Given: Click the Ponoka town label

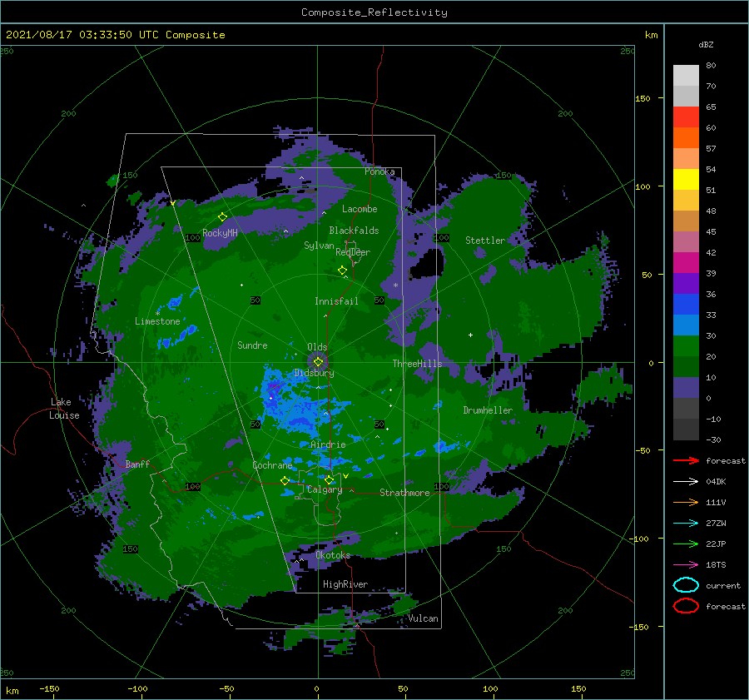Looking at the screenshot, I should (379, 171).
